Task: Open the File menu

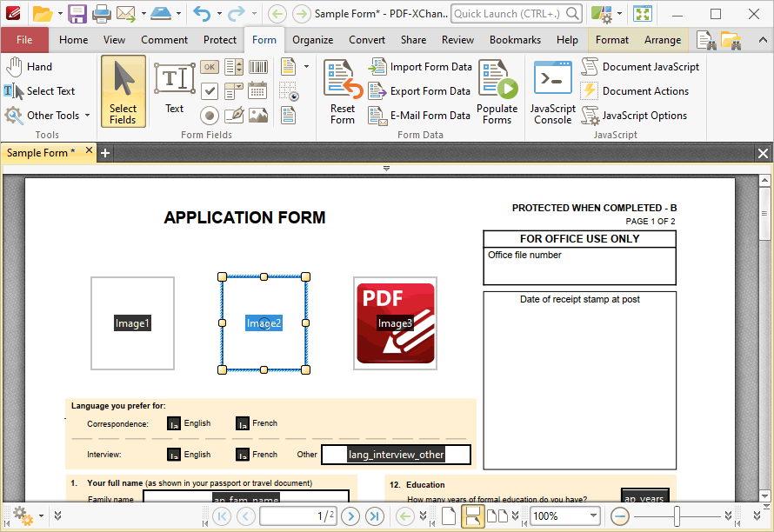Action: [x=24, y=40]
